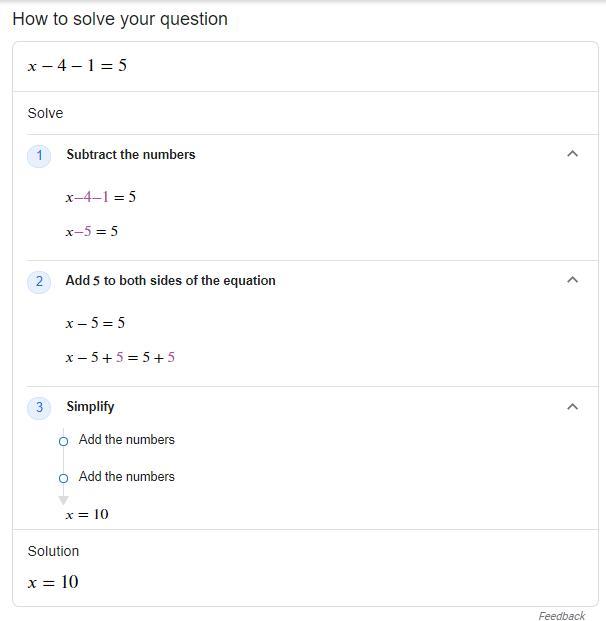Click the second sub-step circle marker
The width and height of the screenshot is (606, 621).
(63, 478)
